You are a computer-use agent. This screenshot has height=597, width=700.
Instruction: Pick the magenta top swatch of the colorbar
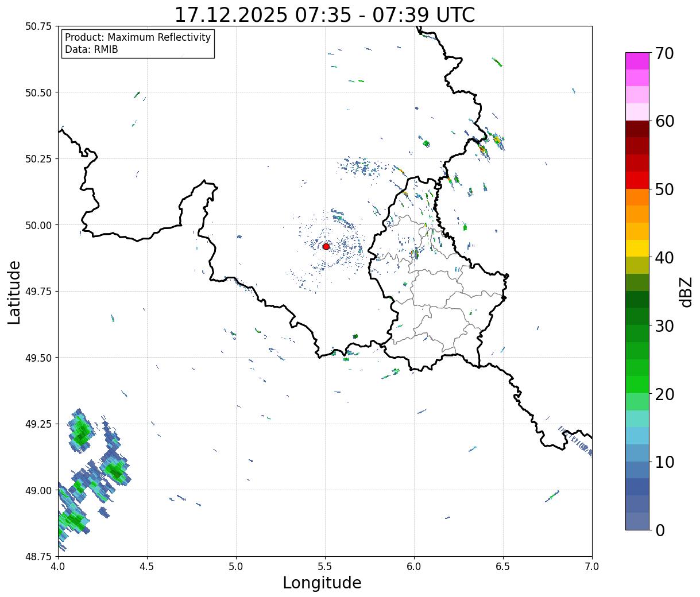637,61
